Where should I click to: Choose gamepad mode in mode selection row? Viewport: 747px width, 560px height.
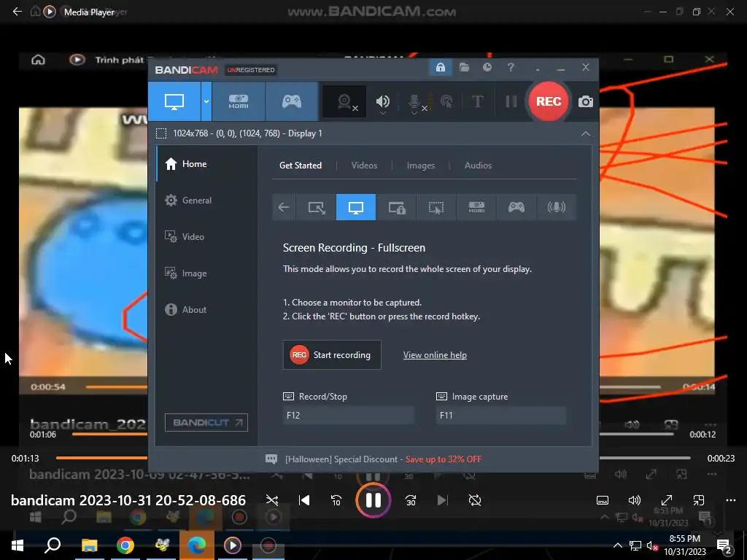tap(516, 207)
